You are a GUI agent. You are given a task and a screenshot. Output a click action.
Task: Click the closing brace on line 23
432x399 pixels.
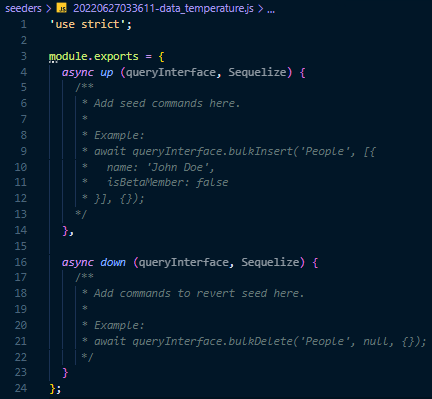[x=65, y=372]
